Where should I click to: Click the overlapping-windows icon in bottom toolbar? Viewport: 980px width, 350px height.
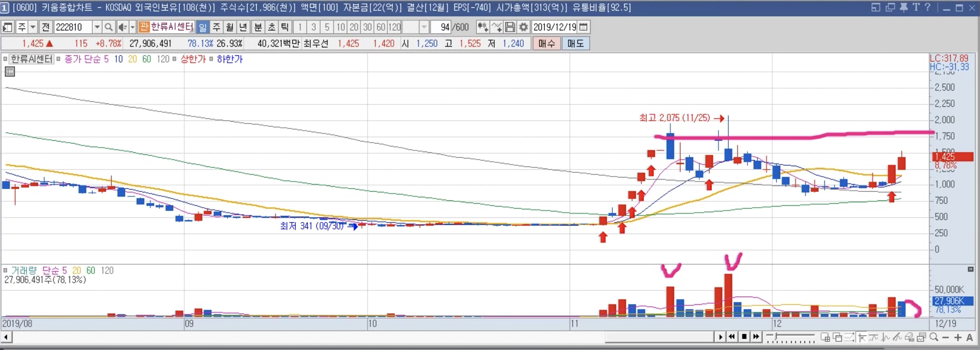837,337
